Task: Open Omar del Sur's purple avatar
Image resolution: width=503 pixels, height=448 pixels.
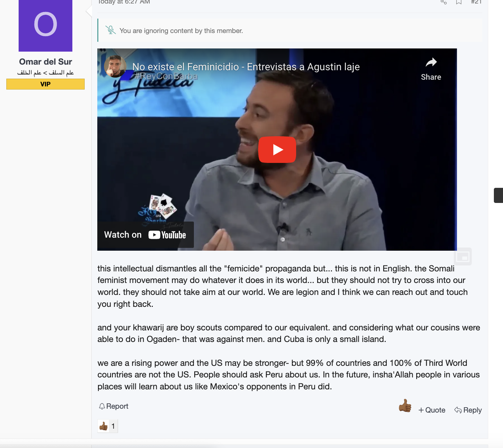Action: coord(45,25)
